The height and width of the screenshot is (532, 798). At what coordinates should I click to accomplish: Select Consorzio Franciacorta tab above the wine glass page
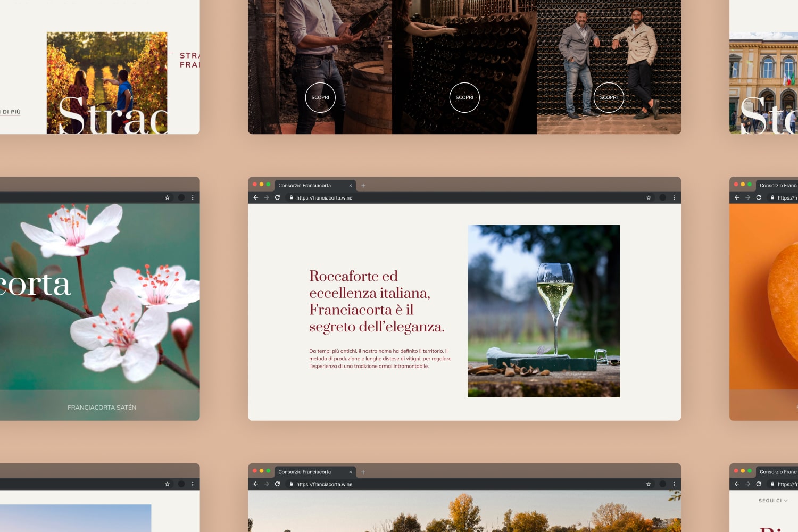click(305, 186)
